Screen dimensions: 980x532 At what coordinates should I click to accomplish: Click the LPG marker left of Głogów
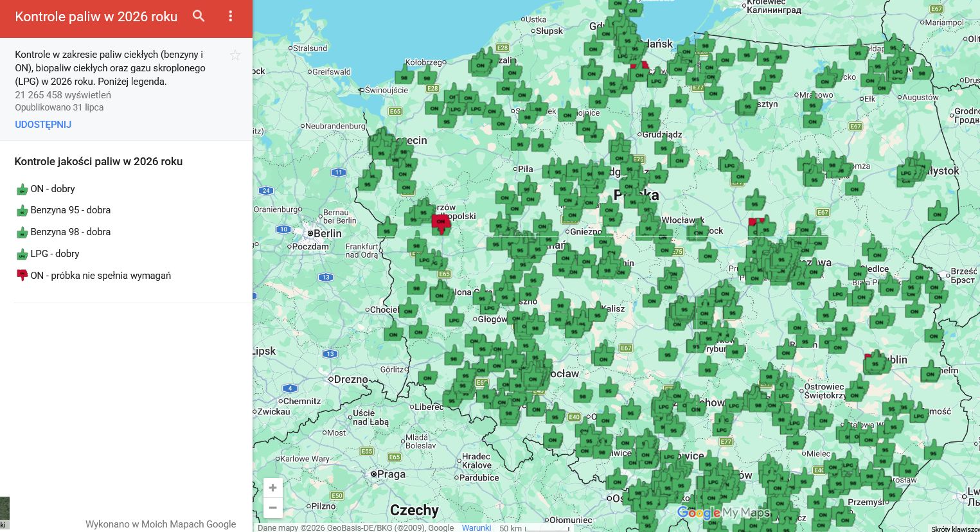[x=454, y=317]
